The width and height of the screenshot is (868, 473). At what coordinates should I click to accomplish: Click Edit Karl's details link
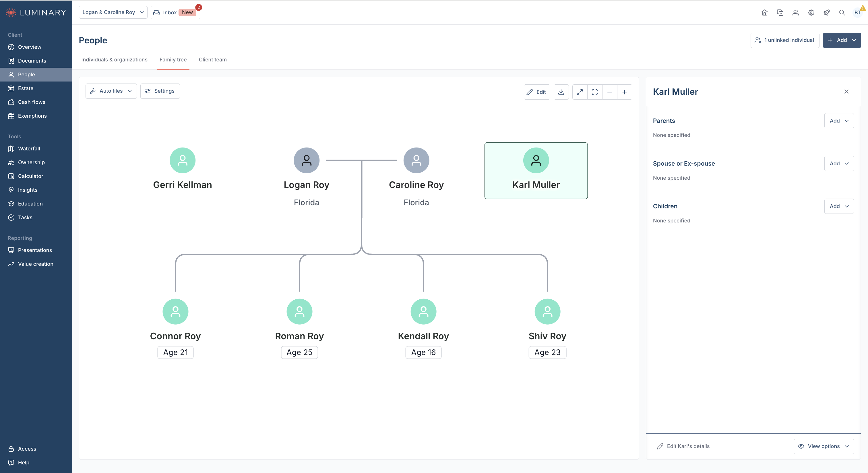click(683, 446)
